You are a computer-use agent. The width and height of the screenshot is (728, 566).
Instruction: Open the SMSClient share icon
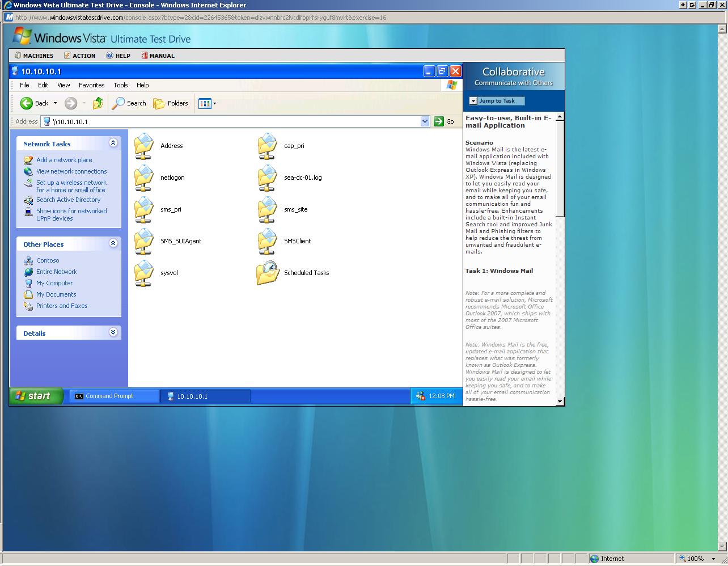click(267, 241)
